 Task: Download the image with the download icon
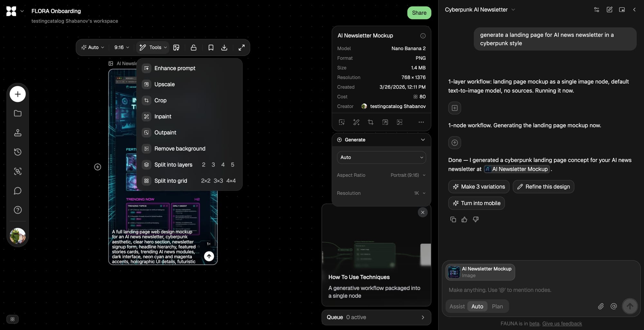[224, 48]
